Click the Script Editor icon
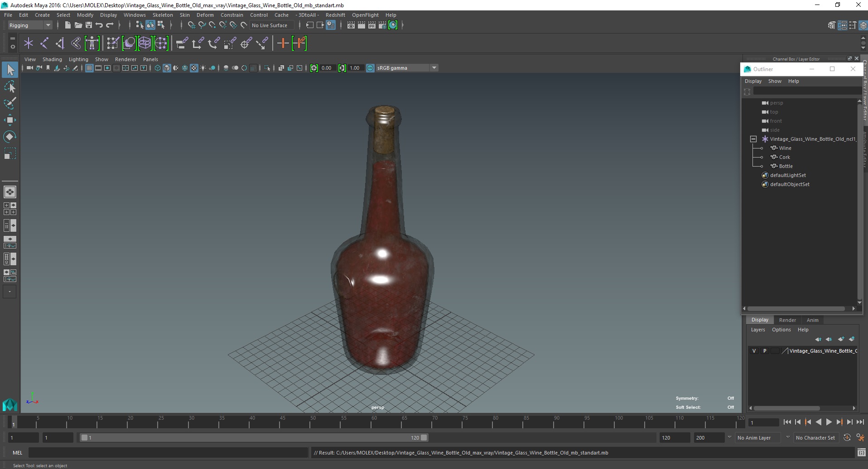Image resolution: width=868 pixels, height=469 pixels. 861,453
